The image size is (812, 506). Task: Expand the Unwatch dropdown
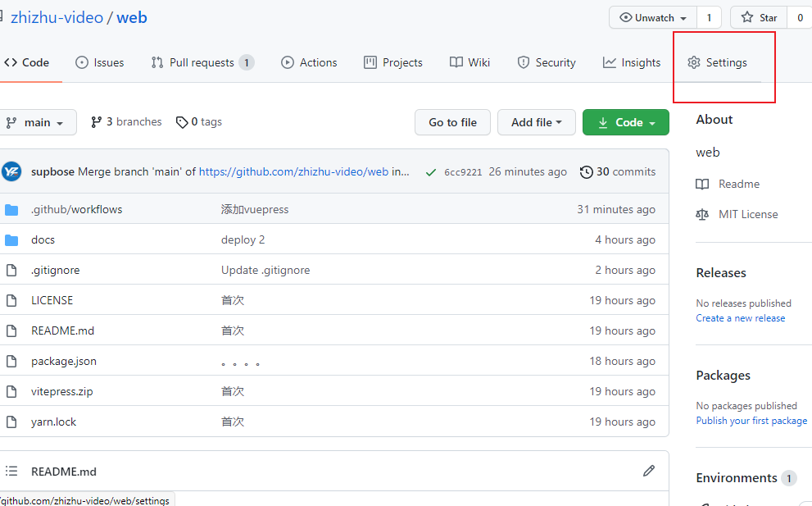654,17
